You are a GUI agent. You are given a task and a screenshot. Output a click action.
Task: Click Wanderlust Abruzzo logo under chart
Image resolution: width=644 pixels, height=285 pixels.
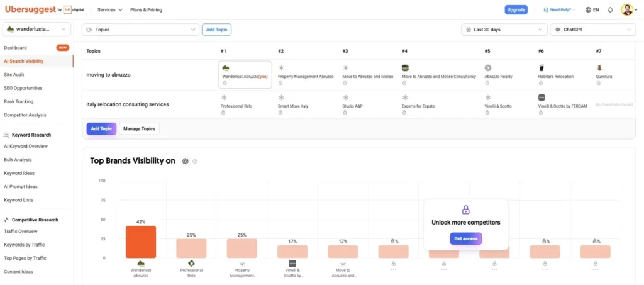141,264
